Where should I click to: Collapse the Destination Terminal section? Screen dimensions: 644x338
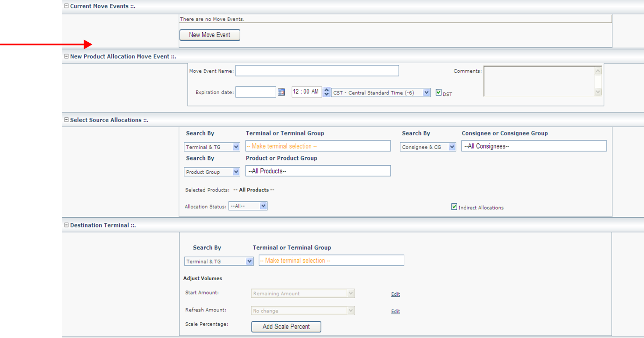[66, 225]
